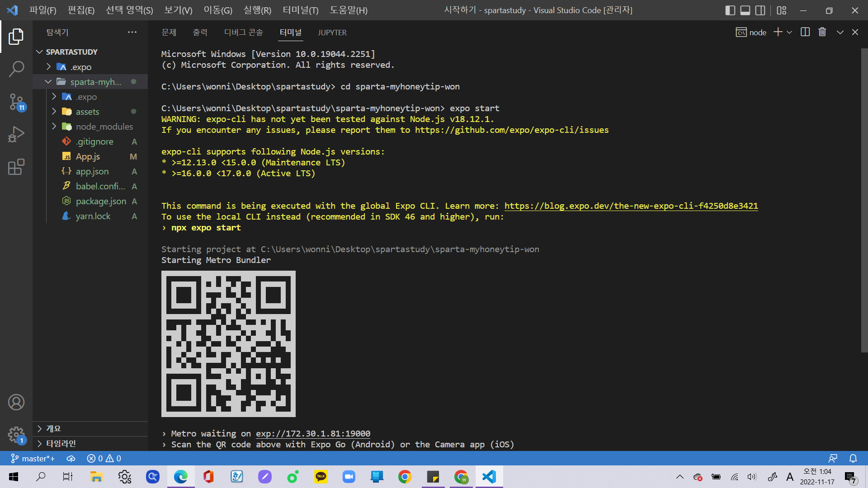Screen dimensions: 868x488
Task: Collapse the SPARTASTUDY root folder
Action: click(90, 52)
